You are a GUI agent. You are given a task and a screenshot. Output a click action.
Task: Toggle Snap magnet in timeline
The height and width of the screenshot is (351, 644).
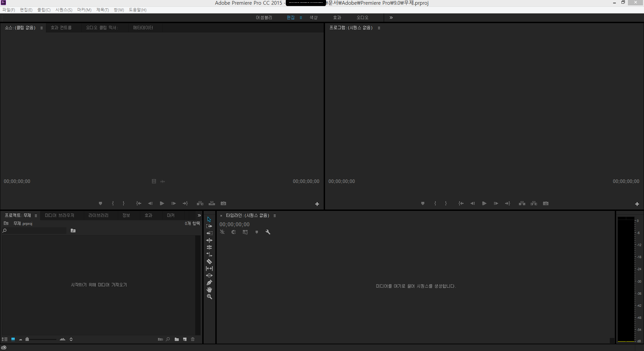[x=234, y=232]
